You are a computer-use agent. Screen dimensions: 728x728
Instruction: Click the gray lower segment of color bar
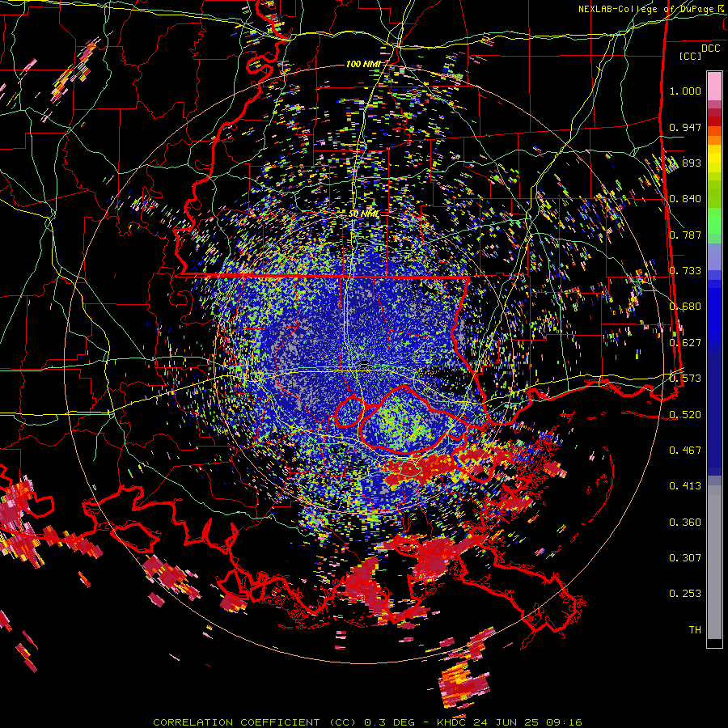click(x=714, y=562)
